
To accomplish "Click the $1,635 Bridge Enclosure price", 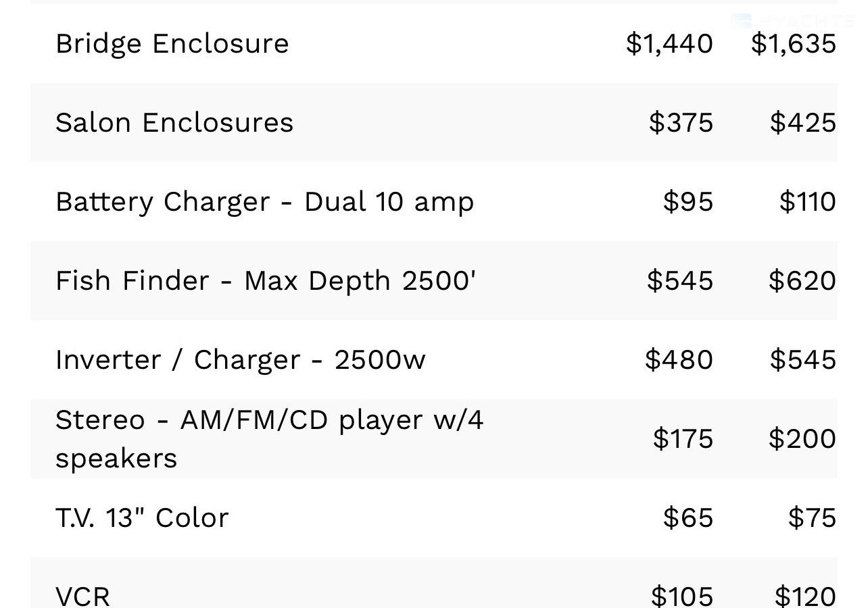I will [x=794, y=44].
